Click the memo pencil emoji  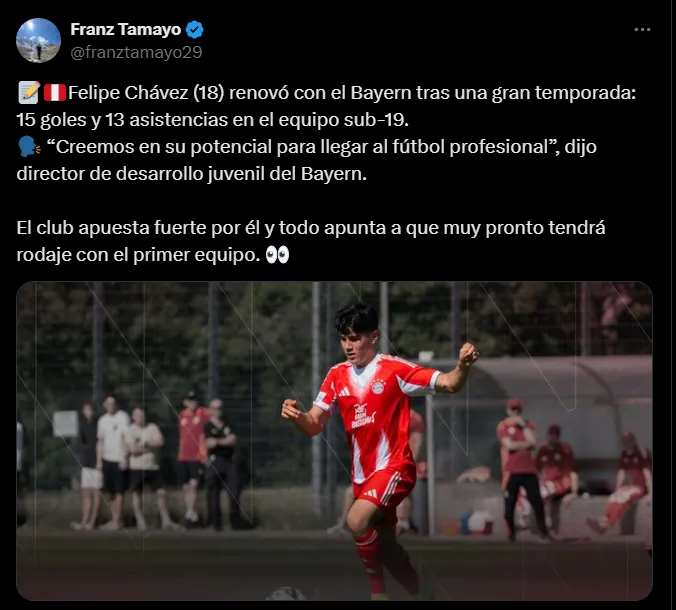tap(29, 93)
